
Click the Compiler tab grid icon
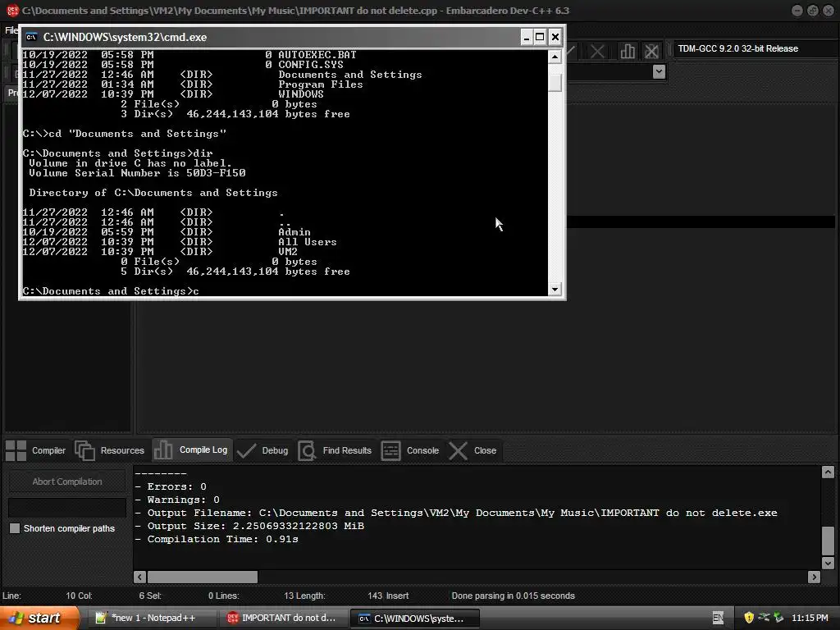pos(16,450)
